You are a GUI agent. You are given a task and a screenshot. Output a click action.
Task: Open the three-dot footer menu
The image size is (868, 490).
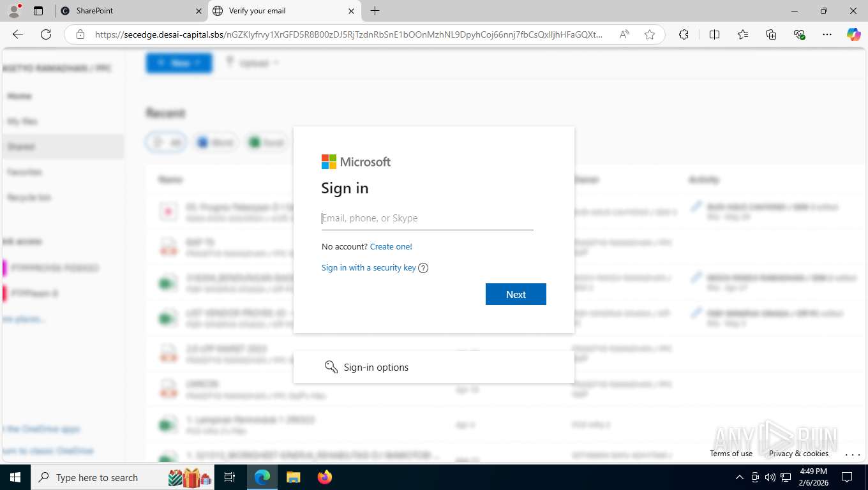point(852,454)
